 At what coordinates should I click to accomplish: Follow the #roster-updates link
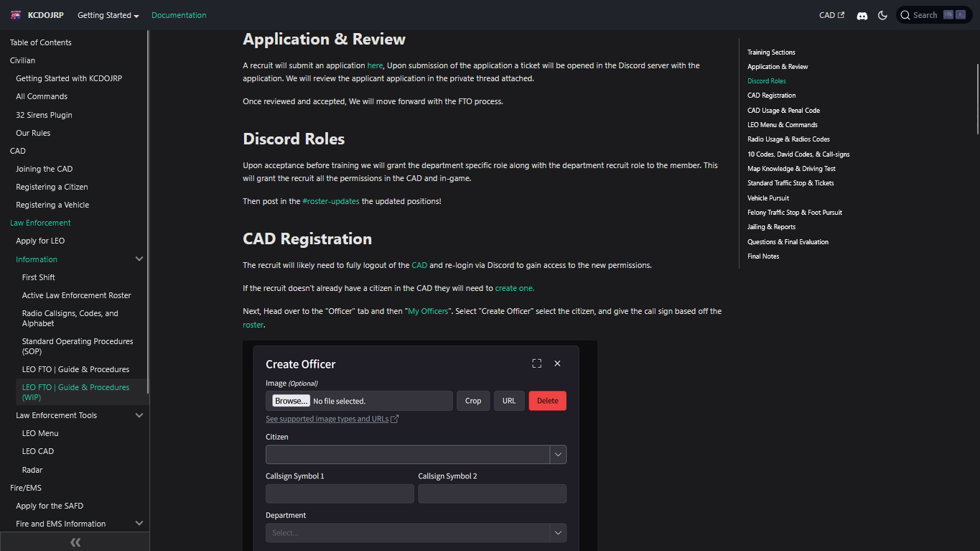331,201
